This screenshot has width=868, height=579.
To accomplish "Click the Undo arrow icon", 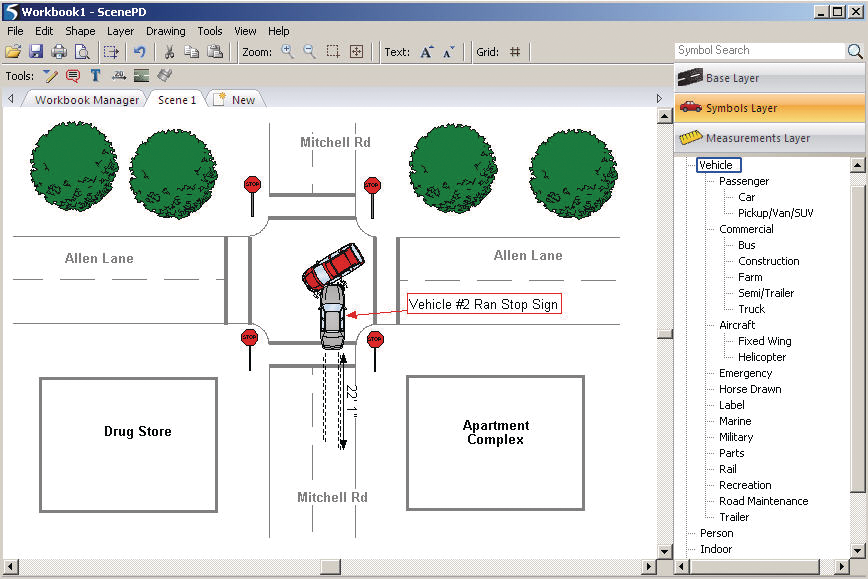I will pyautogui.click(x=139, y=52).
